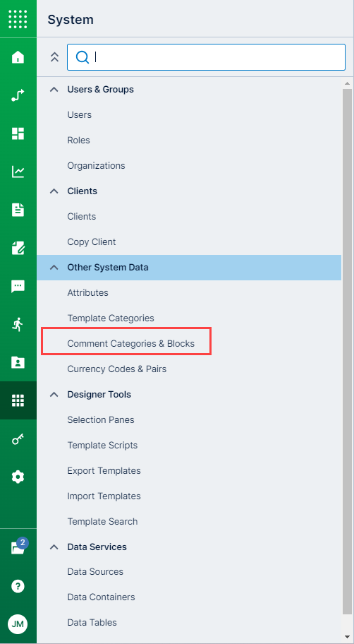Image resolution: width=354 pixels, height=644 pixels.
Task: Collapse the Designer Tools section
Action: point(54,394)
